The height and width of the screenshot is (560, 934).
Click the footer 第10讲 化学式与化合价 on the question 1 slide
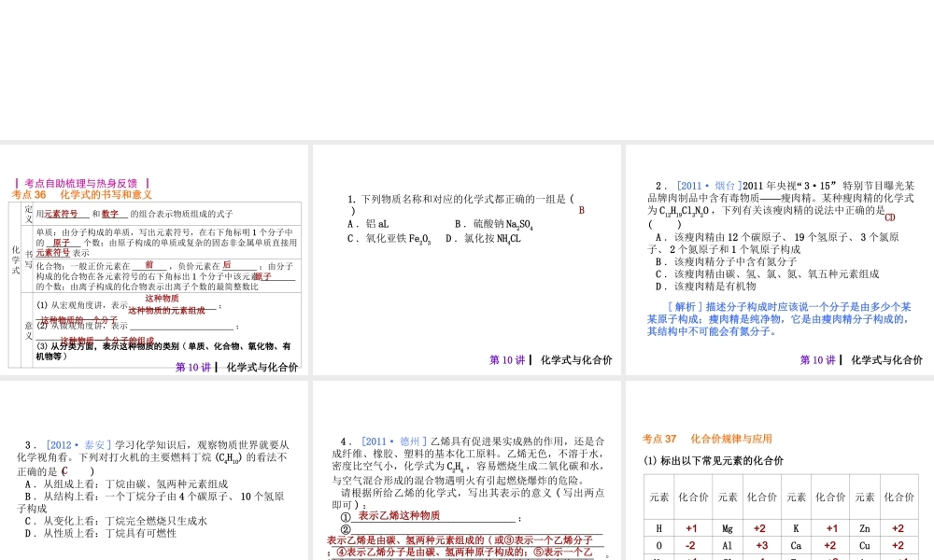point(550,360)
